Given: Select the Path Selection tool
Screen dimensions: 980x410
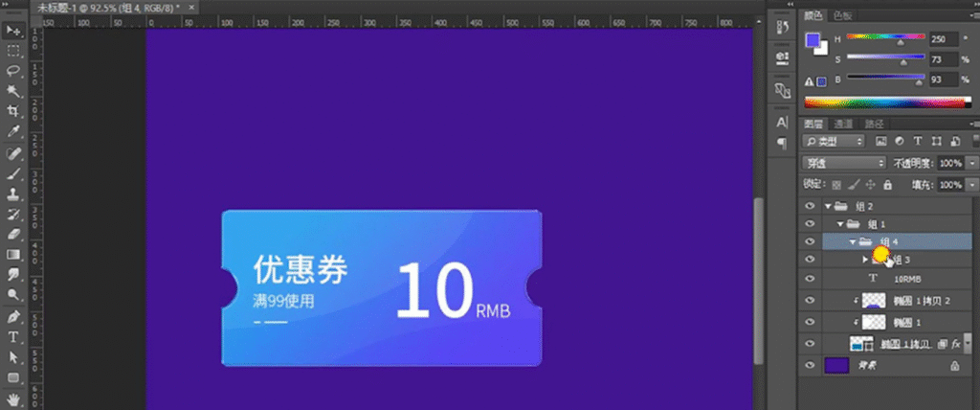Looking at the screenshot, I should pyautogui.click(x=13, y=357).
